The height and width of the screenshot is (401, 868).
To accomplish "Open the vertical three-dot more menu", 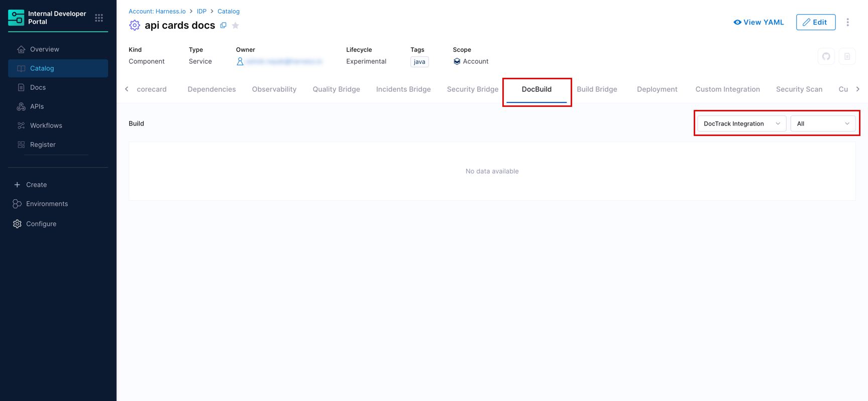I will tap(848, 22).
